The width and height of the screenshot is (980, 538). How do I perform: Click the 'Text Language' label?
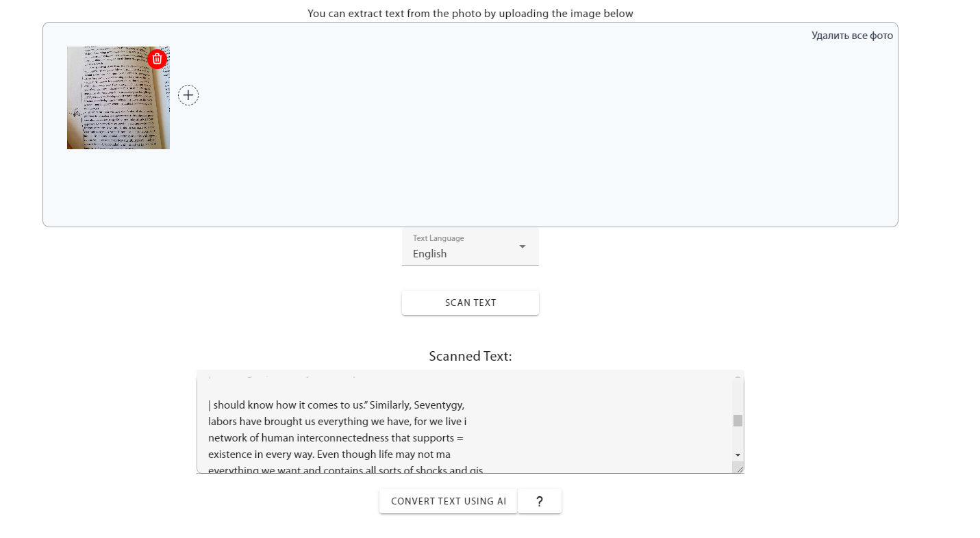click(438, 238)
